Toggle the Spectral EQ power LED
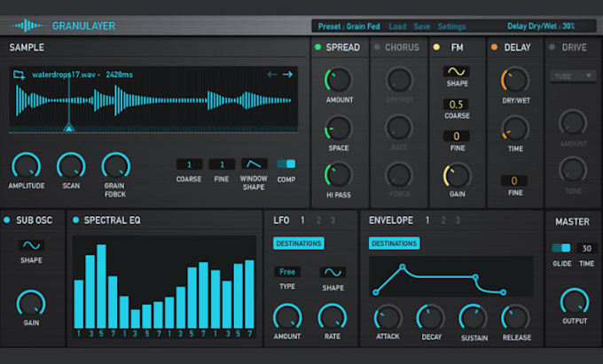 point(75,220)
